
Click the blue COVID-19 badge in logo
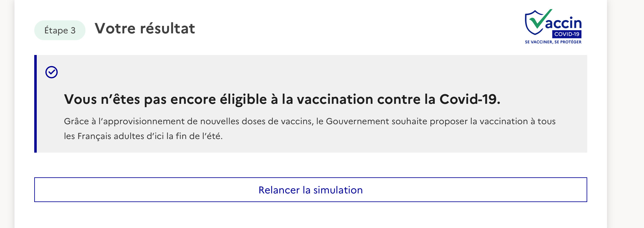pos(567,34)
